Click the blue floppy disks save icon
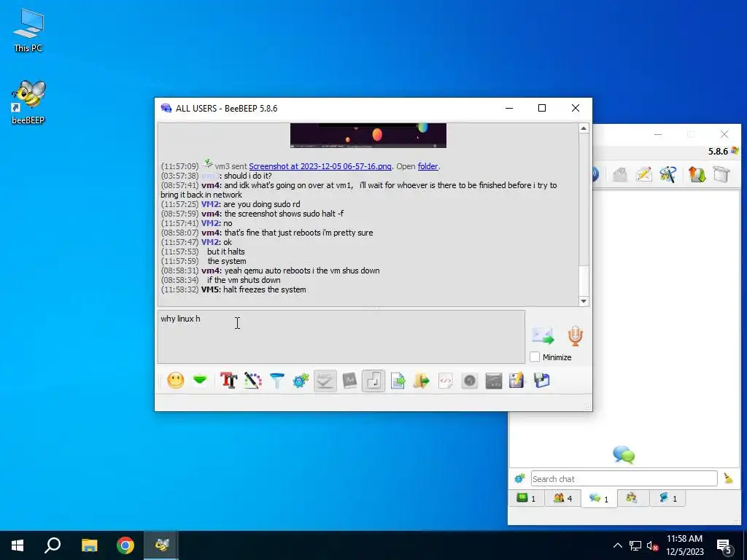 coord(542,381)
